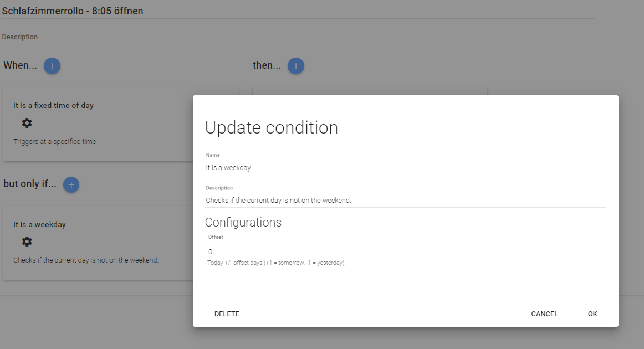This screenshot has height=349, width=644.
Task: Open settings gear of fixed time trigger
Action: pyautogui.click(x=27, y=123)
